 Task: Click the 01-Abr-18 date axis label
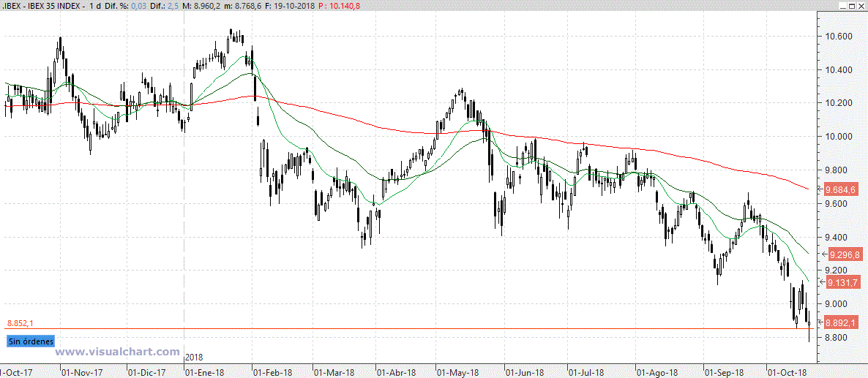click(397, 372)
